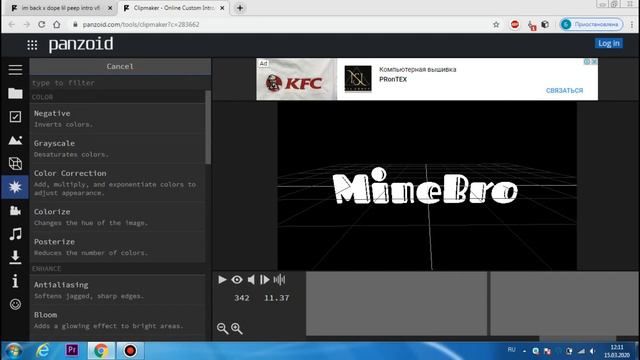Bookmark this page with star icon
The width and height of the screenshot is (640, 360).
click(496, 24)
